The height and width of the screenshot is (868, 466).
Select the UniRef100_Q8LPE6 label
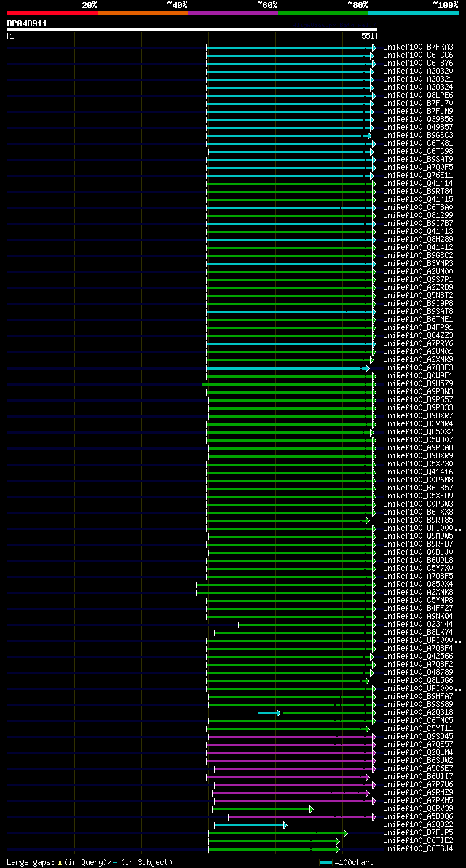[418, 95]
